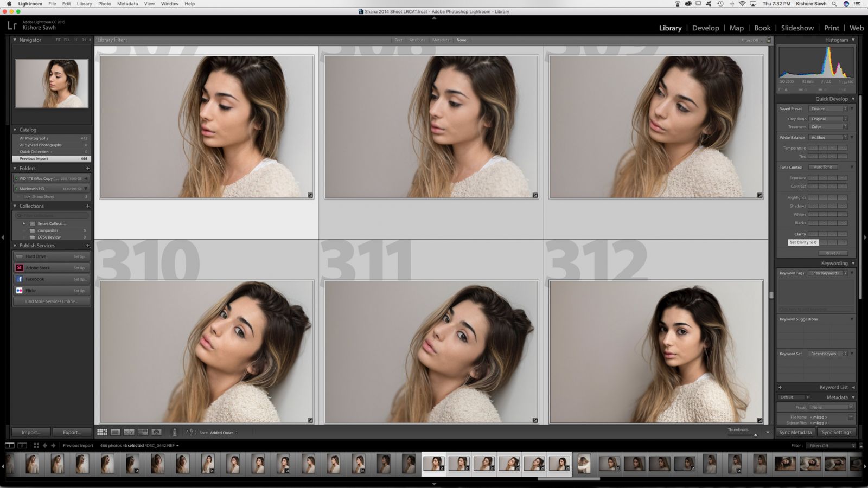Screen dimensions: 868x488
Task: Click Hard Drive publish service icon
Action: pos(20,256)
